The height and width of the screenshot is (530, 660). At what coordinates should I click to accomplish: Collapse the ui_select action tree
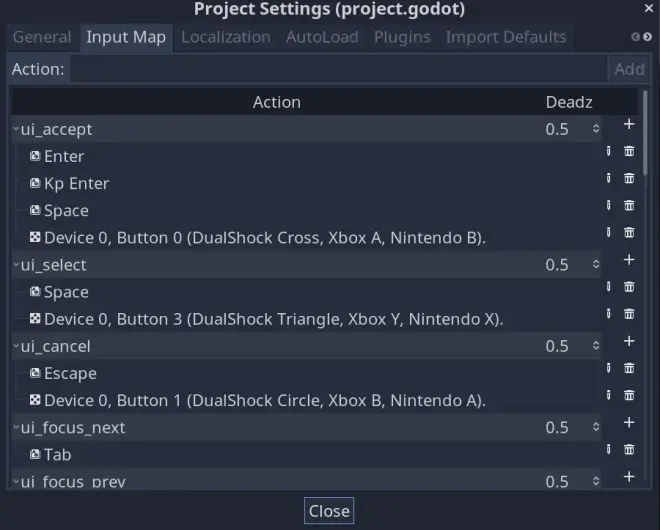pyautogui.click(x=16, y=264)
